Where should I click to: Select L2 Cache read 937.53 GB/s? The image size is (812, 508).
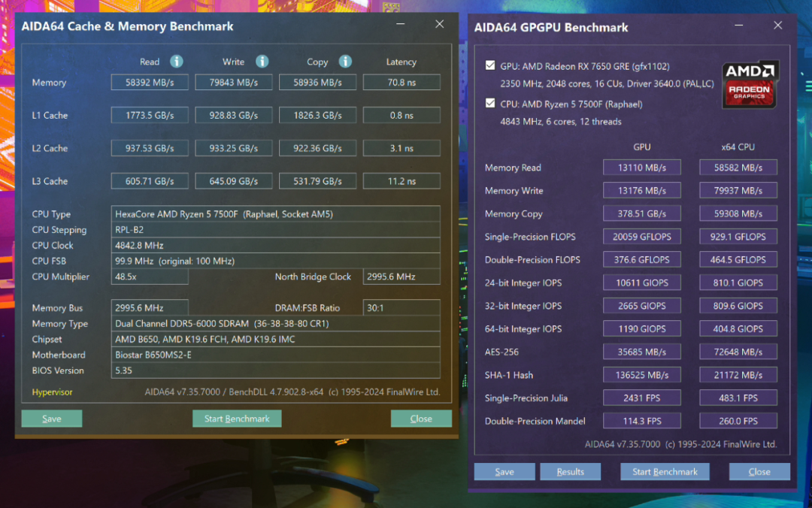coord(150,148)
